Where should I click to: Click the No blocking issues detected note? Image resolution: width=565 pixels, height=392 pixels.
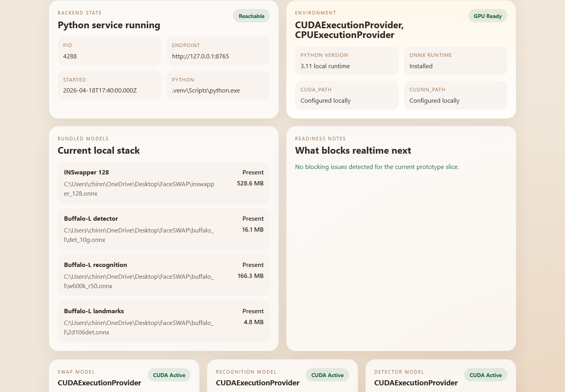click(x=377, y=167)
